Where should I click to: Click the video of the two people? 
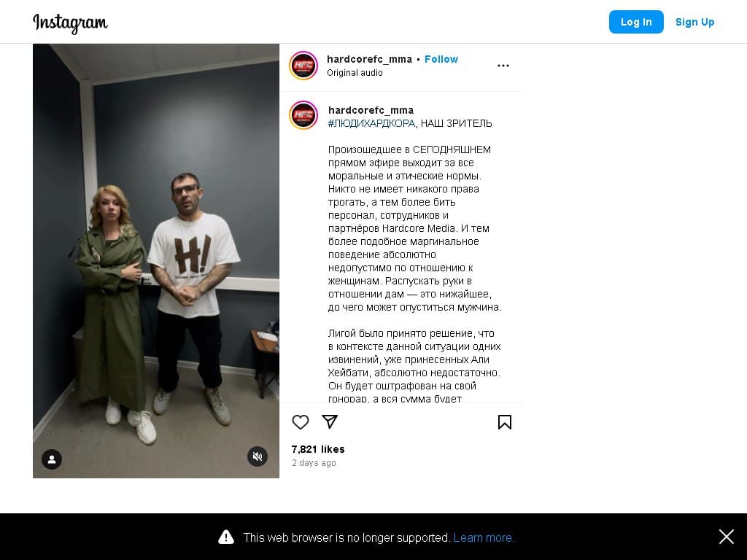tap(156, 261)
